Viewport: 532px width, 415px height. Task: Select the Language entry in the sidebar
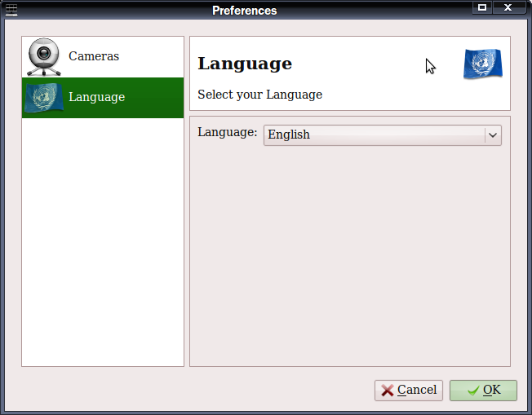click(103, 98)
